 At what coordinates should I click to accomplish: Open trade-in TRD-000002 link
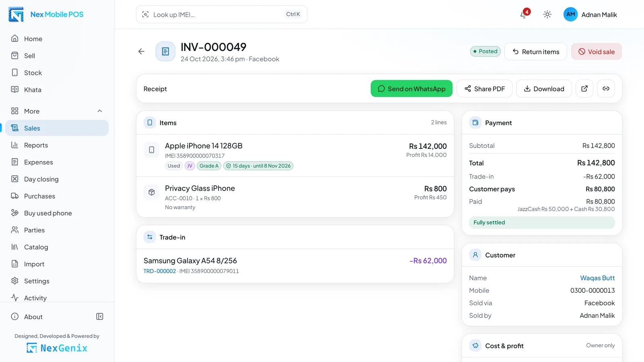(160, 271)
